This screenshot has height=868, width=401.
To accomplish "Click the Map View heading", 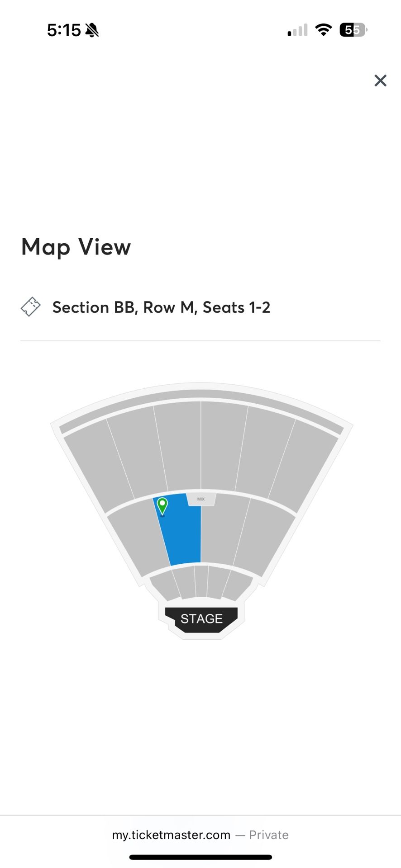I will tap(76, 247).
